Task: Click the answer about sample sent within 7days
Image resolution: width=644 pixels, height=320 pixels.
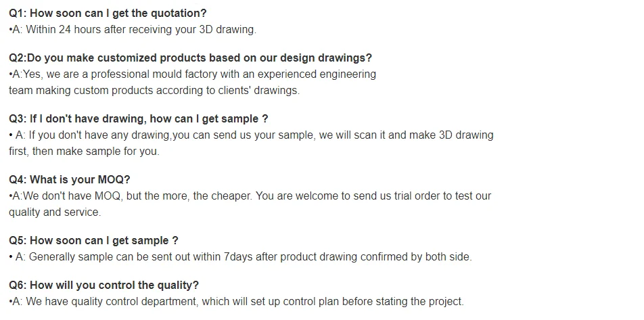Action: click(240, 257)
